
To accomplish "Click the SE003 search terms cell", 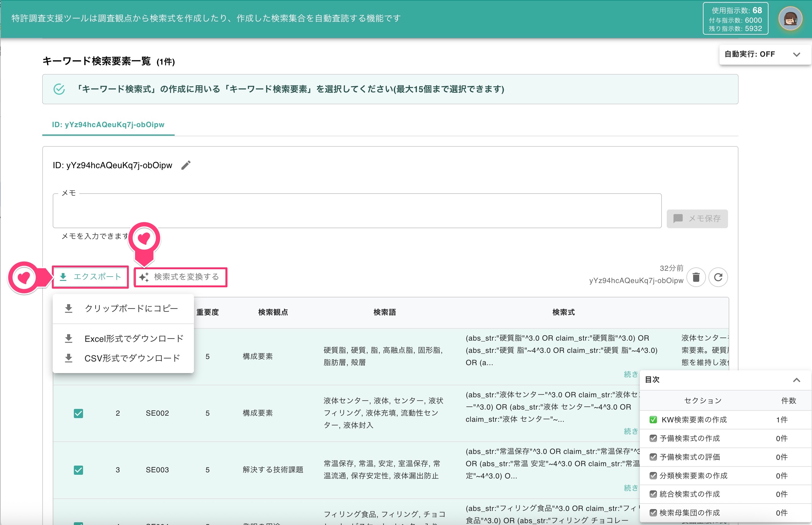I will pyautogui.click(x=382, y=470).
